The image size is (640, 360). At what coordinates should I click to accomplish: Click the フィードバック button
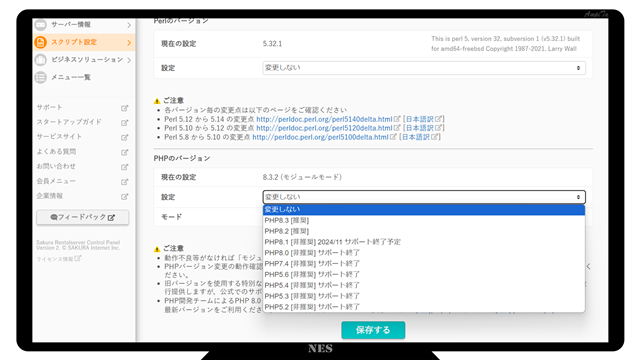coord(83,217)
